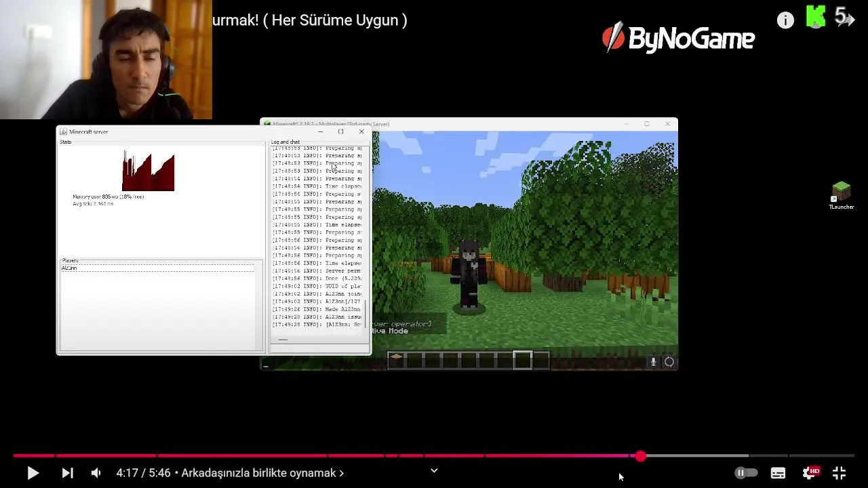This screenshot has width=868, height=488.
Task: Click the server command input field
Action: [x=319, y=349]
